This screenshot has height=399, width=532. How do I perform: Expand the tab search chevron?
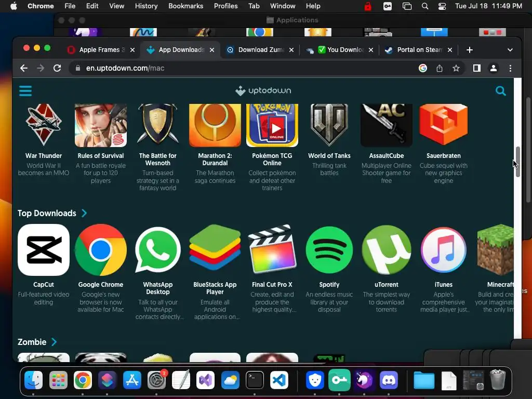510,50
